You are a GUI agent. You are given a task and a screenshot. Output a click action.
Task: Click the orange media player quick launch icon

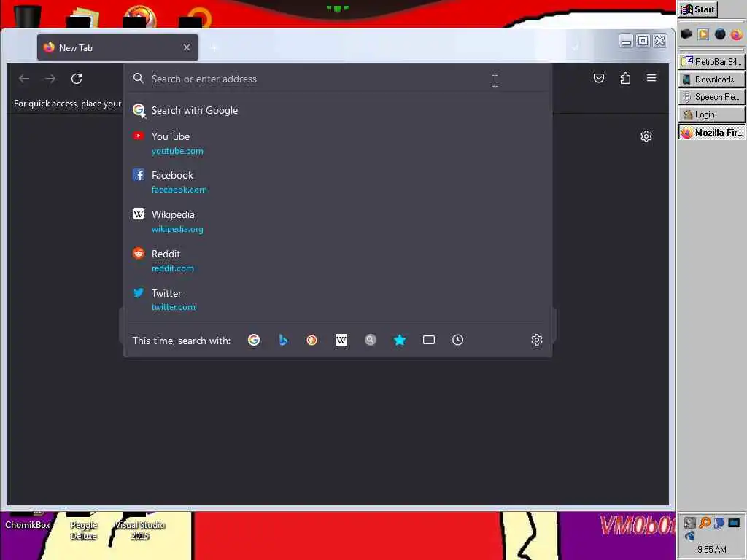(703, 34)
